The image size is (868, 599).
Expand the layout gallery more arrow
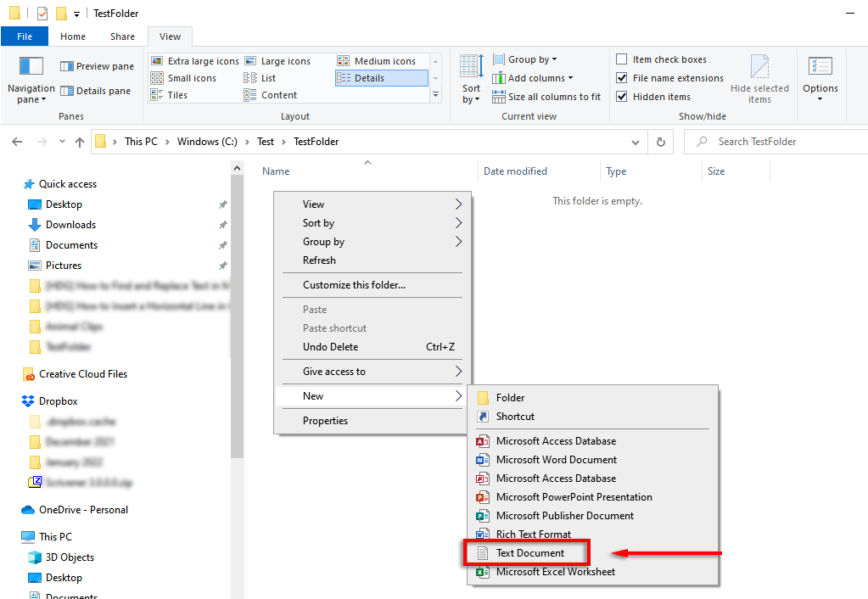(x=435, y=95)
